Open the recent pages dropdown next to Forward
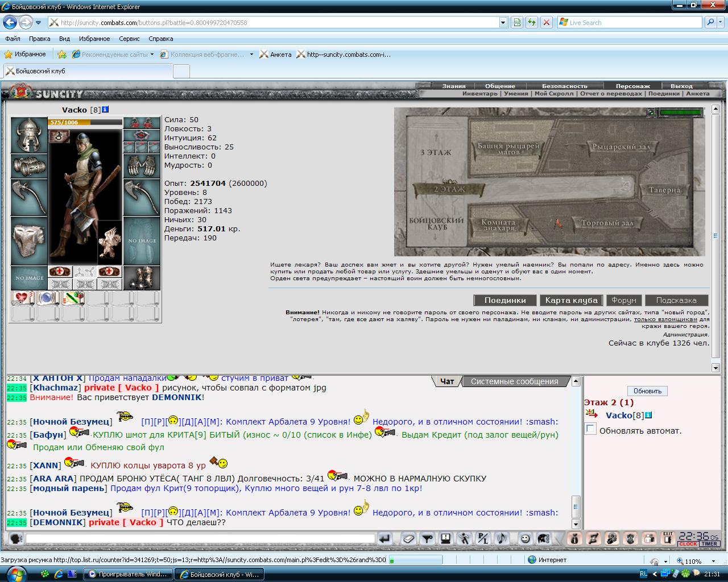Screen dimensions: 728x582 [x=38, y=23]
